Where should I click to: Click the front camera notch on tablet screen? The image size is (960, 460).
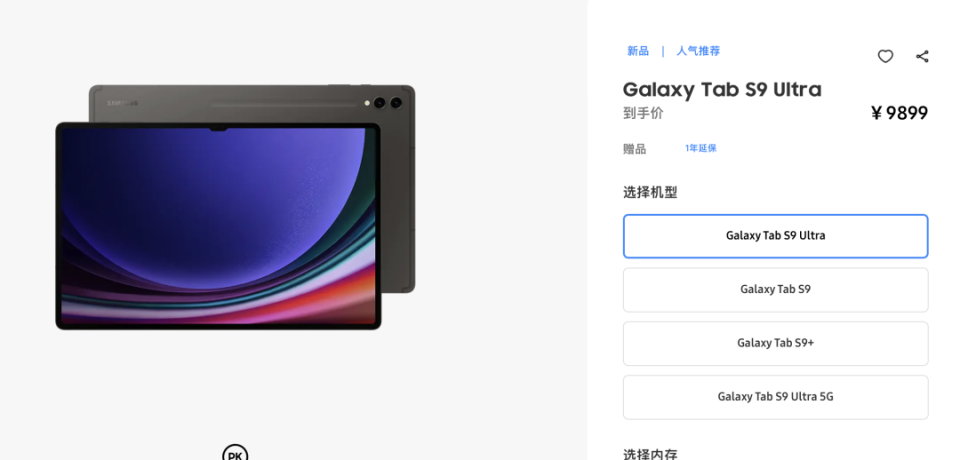(x=218, y=129)
